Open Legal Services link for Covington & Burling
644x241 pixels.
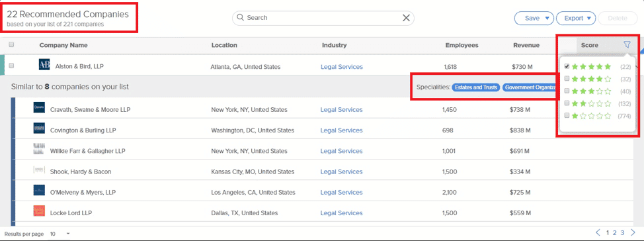tap(341, 130)
